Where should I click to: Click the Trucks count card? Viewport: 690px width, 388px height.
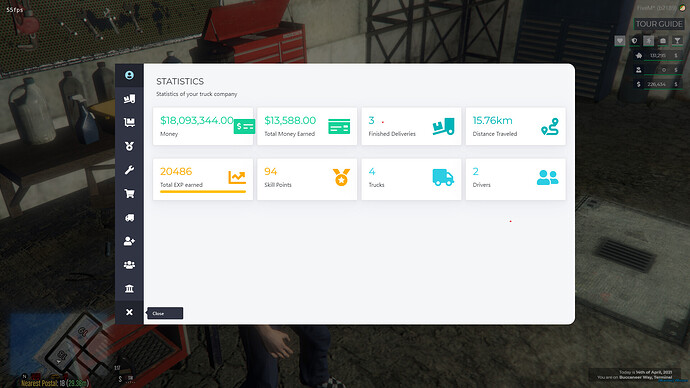pyautogui.click(x=411, y=179)
